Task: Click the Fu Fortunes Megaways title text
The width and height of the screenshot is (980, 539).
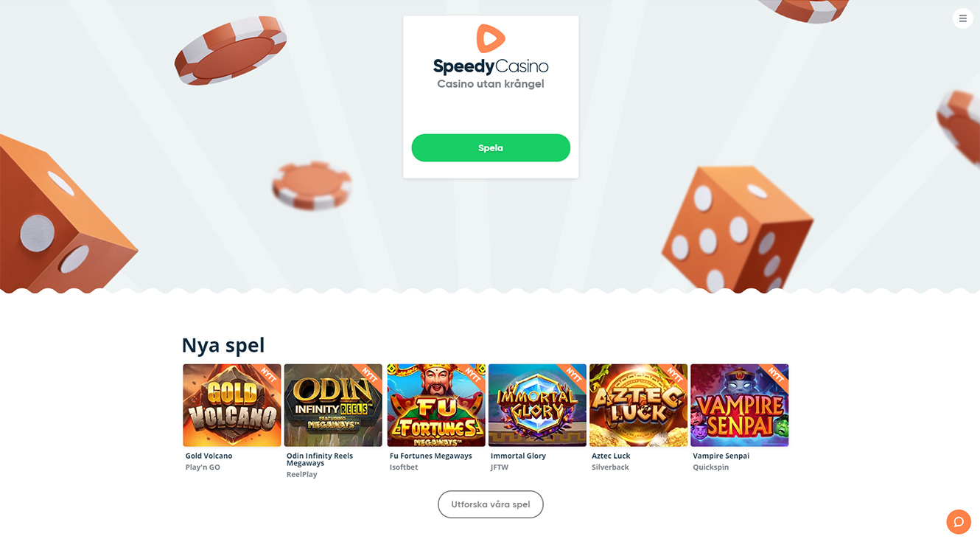Action: click(x=431, y=456)
